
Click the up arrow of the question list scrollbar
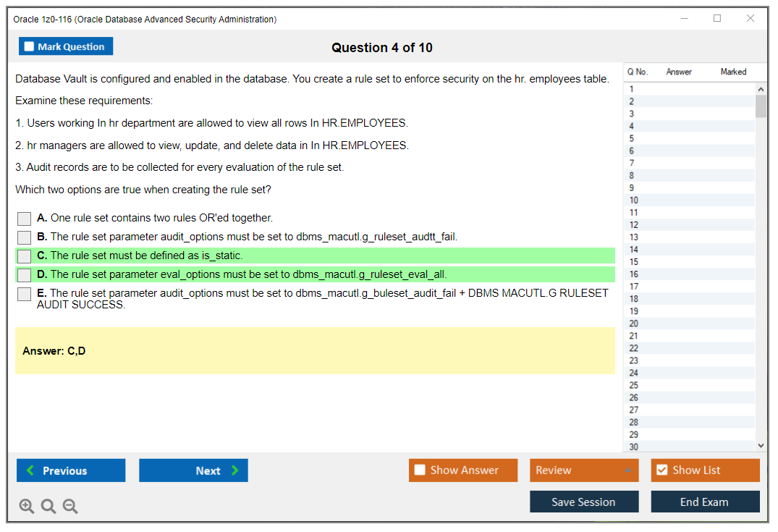(761, 88)
